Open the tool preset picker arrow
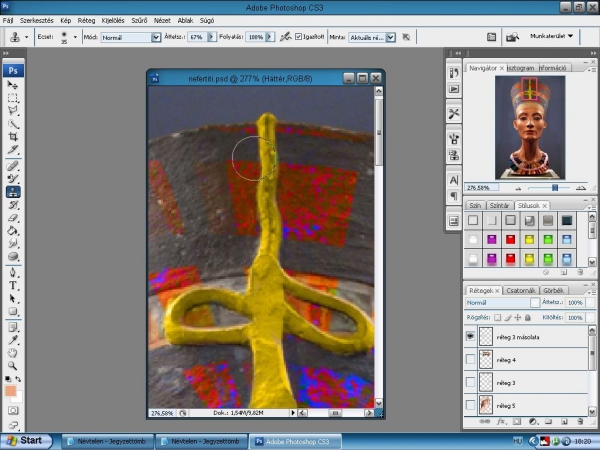Image resolution: width=600 pixels, height=450 pixels. pos(26,37)
